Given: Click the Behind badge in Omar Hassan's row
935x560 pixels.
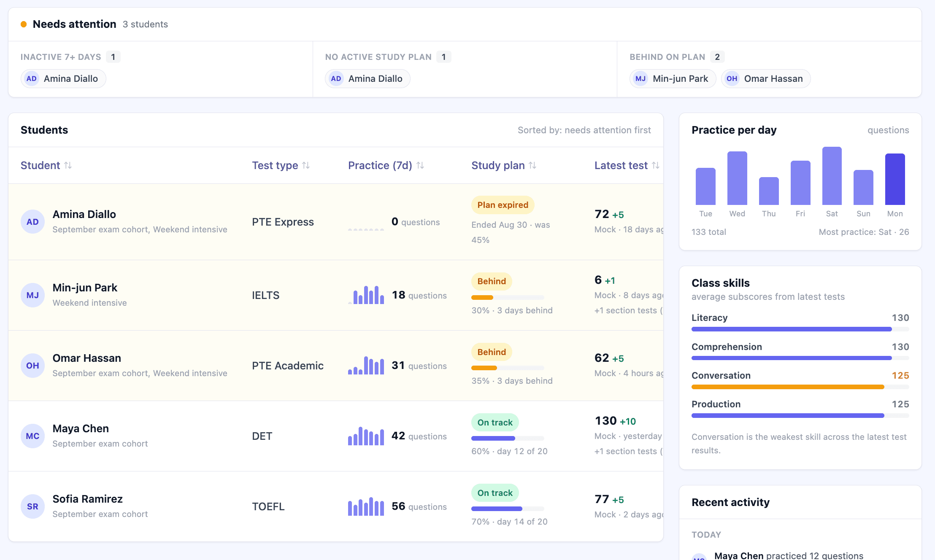Looking at the screenshot, I should pyautogui.click(x=492, y=352).
